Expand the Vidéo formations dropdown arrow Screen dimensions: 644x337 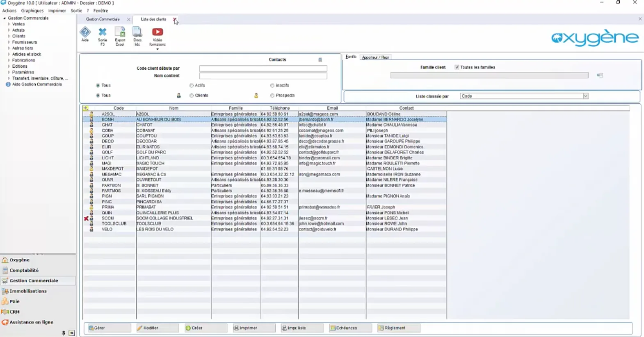(x=158, y=49)
